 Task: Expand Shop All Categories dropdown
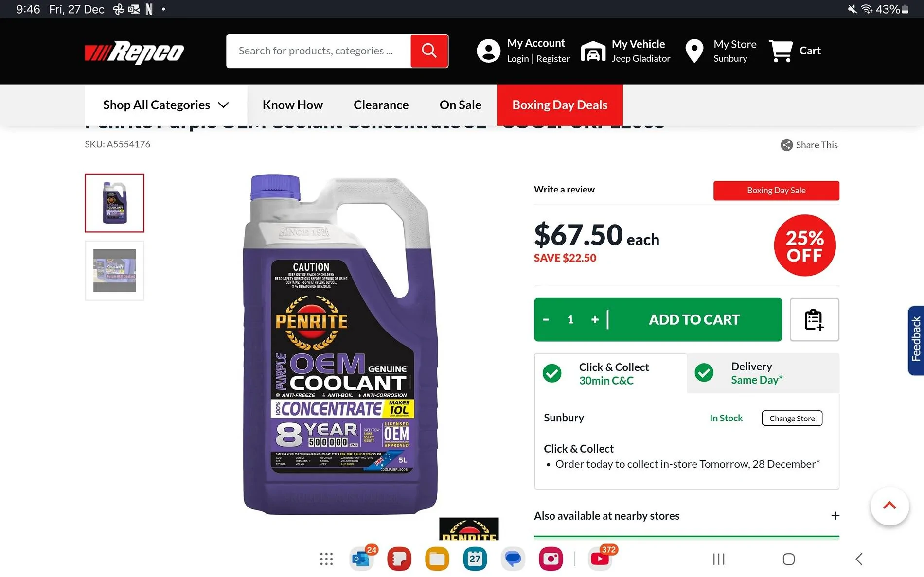click(x=166, y=105)
